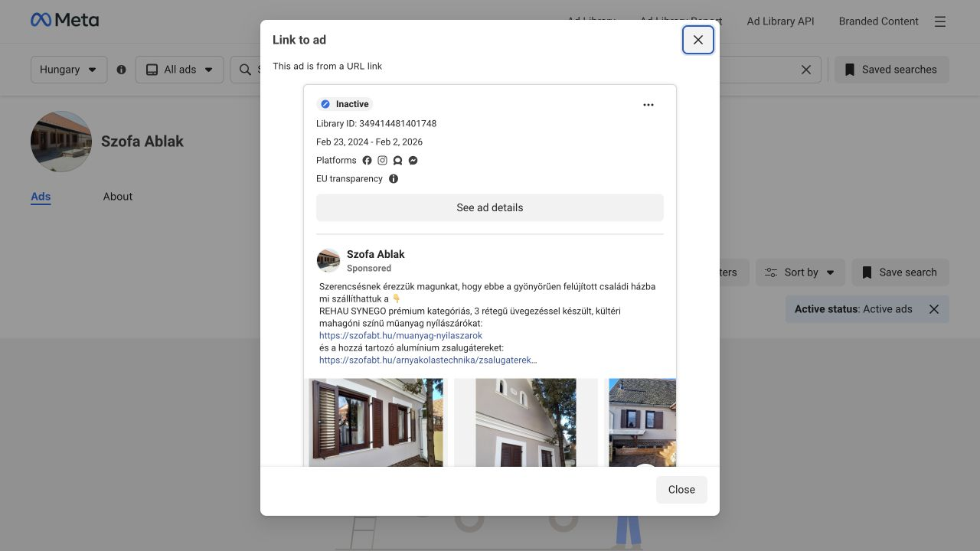Click the Library ID 349414481401748 text
This screenshot has height=551, width=980.
pyautogui.click(x=376, y=124)
